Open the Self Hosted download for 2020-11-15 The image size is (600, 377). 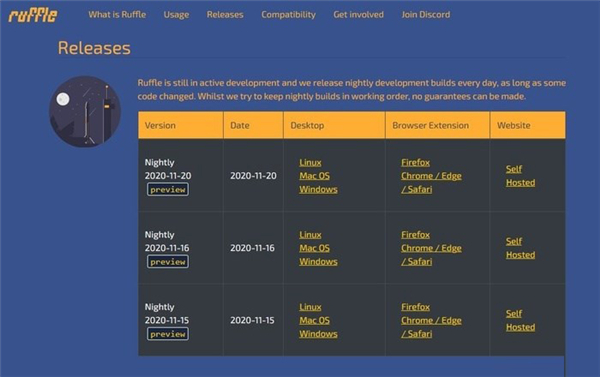[x=520, y=320]
